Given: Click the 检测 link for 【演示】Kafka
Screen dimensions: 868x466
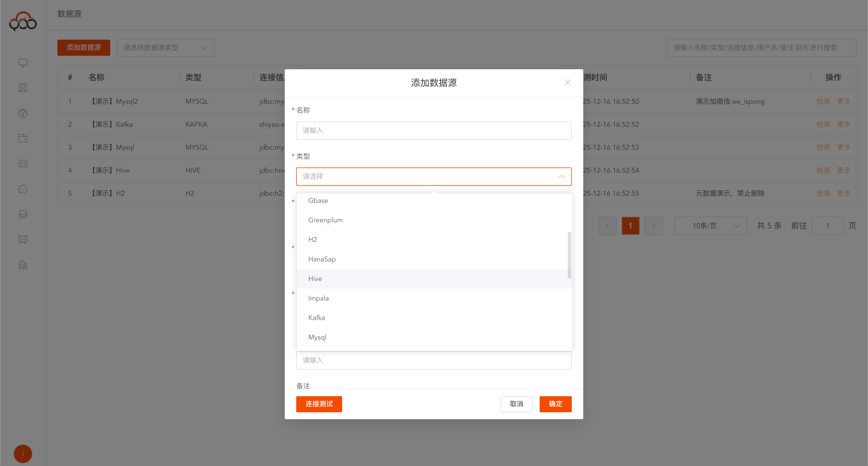Looking at the screenshot, I should [x=823, y=124].
